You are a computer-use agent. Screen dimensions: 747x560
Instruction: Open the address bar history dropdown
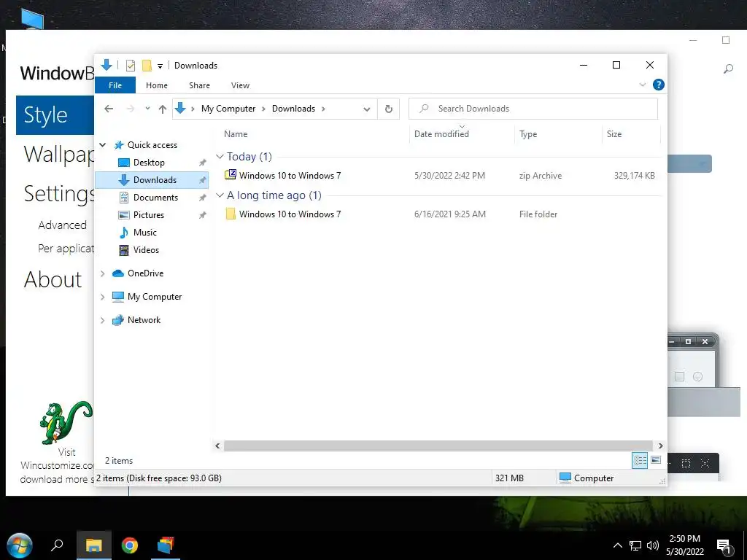point(366,109)
